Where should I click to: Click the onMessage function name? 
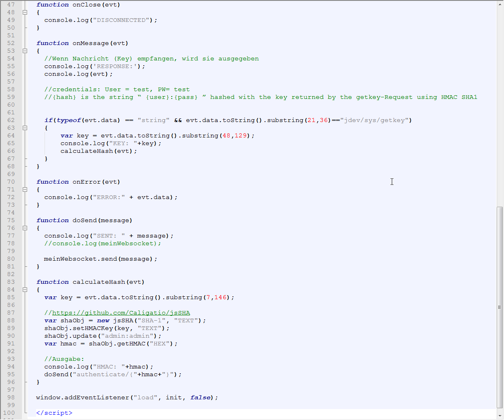[91, 43]
